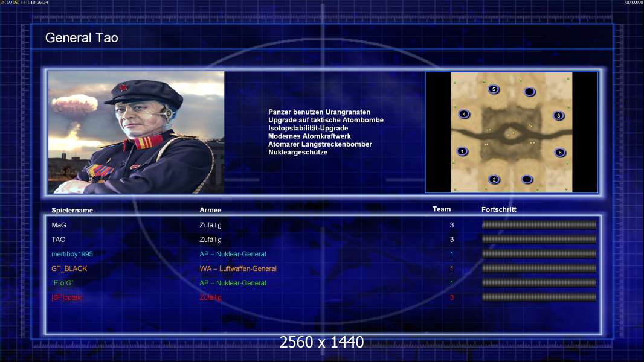Click Upgrade auf taktische Atombombe line
This screenshot has height=362, width=644.
(326, 120)
